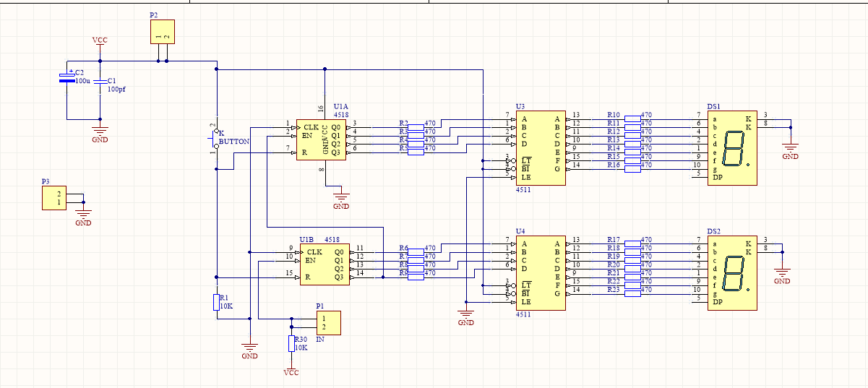Select the VCC power port at top left

100,42
